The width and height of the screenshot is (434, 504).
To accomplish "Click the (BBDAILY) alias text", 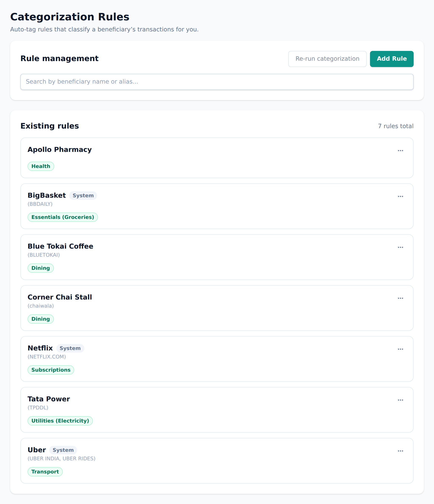I will pos(40,204).
